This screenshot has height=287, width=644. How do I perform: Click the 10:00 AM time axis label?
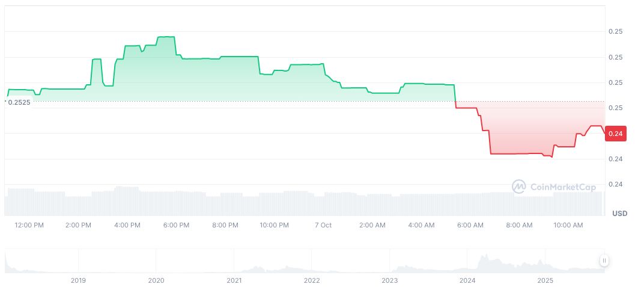click(x=568, y=225)
